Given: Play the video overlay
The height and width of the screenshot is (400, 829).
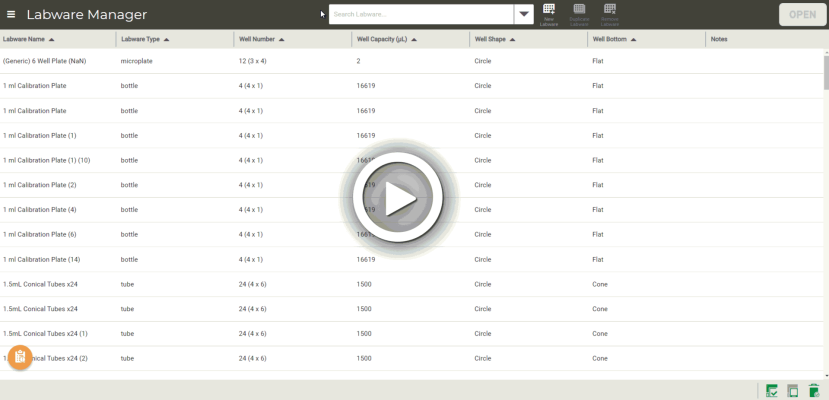Looking at the screenshot, I should 400,198.
